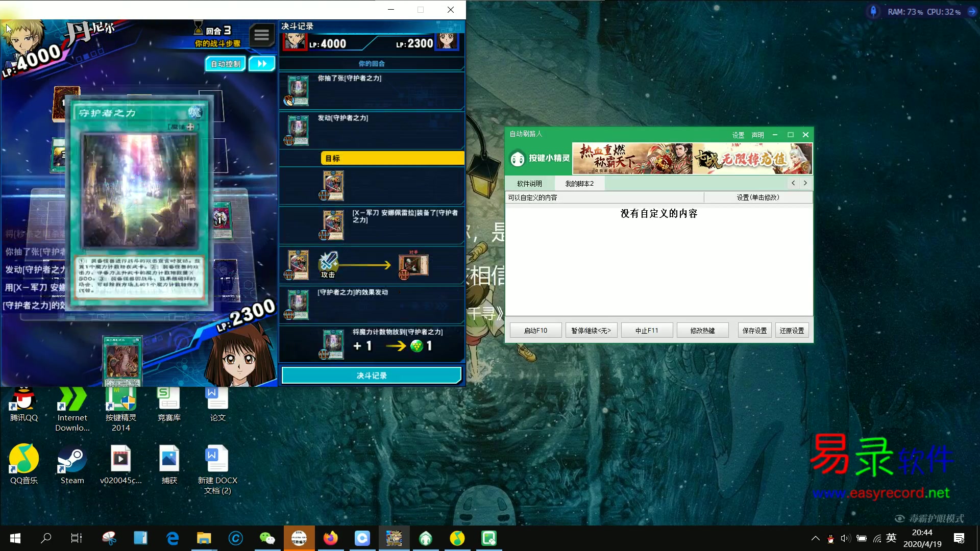The height and width of the screenshot is (551, 980).
Task: Expand hidden system tray icons arrow
Action: pyautogui.click(x=815, y=538)
